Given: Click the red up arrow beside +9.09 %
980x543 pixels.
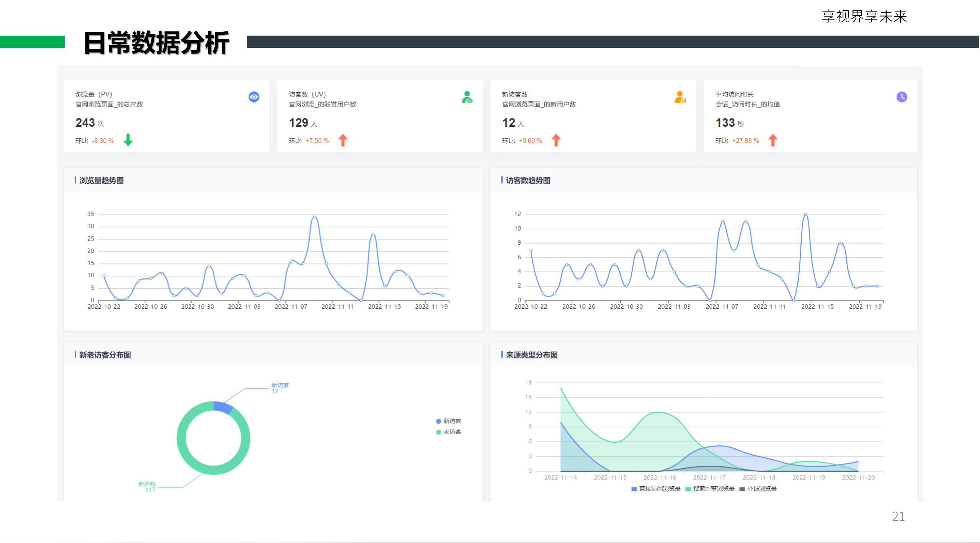Looking at the screenshot, I should pyautogui.click(x=556, y=140).
